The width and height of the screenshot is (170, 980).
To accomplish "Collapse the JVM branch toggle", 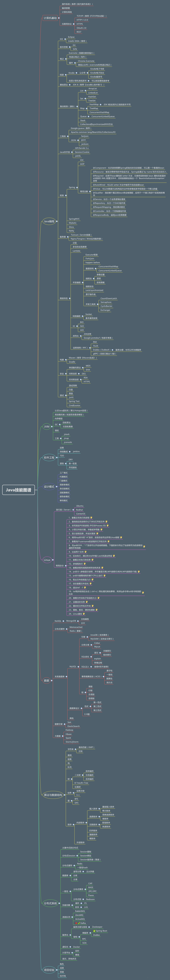I will pyautogui.click(x=52, y=427).
